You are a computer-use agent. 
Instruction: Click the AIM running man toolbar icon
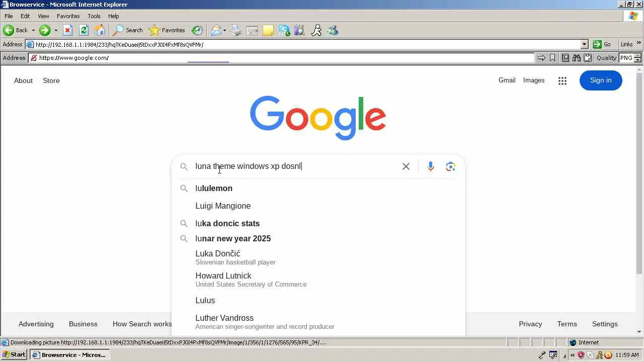(316, 30)
